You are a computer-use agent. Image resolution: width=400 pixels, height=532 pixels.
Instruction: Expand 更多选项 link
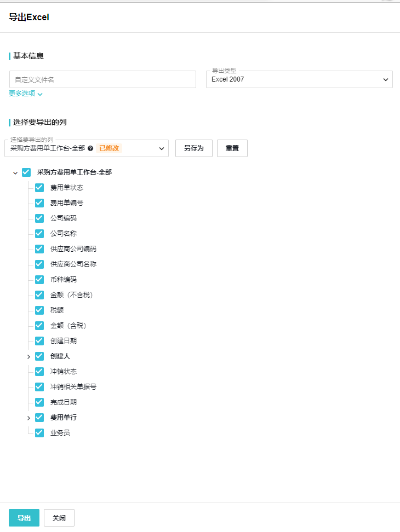26,94
